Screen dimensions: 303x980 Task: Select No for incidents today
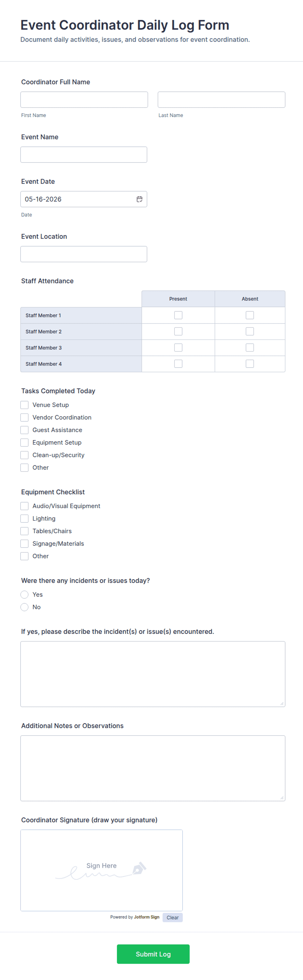click(x=24, y=607)
